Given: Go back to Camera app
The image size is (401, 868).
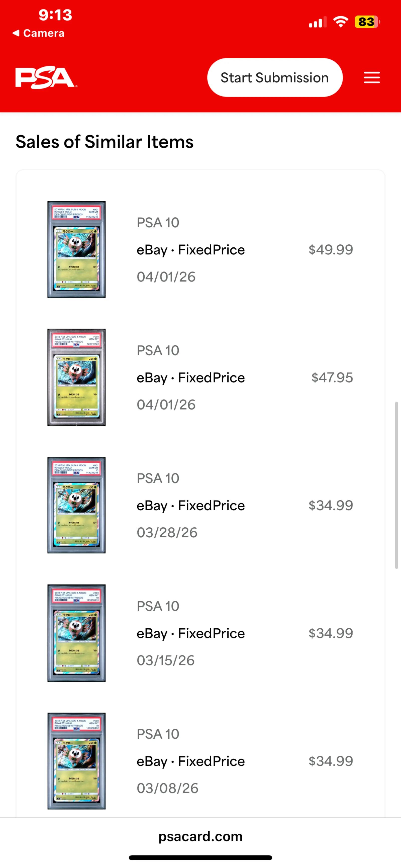Looking at the screenshot, I should point(38,33).
